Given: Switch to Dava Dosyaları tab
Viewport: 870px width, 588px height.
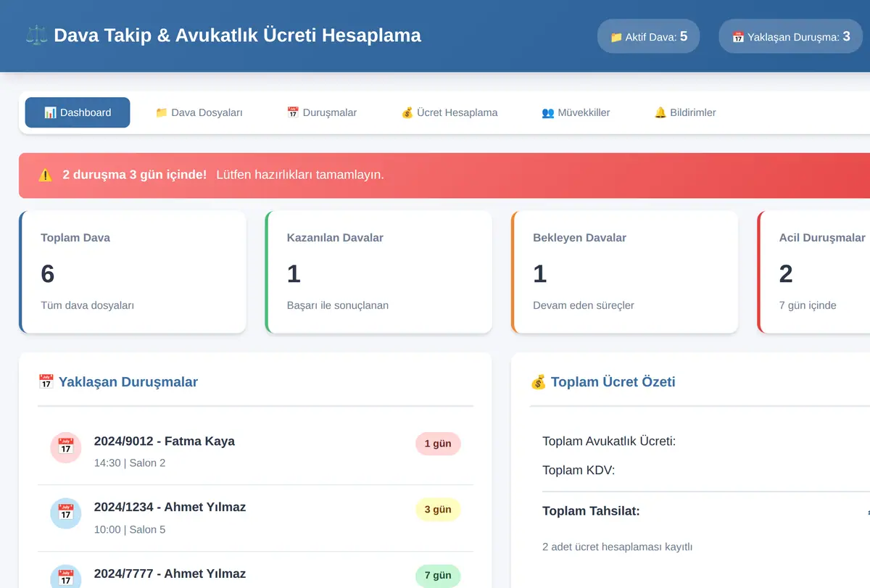Looking at the screenshot, I should pyautogui.click(x=199, y=112).
